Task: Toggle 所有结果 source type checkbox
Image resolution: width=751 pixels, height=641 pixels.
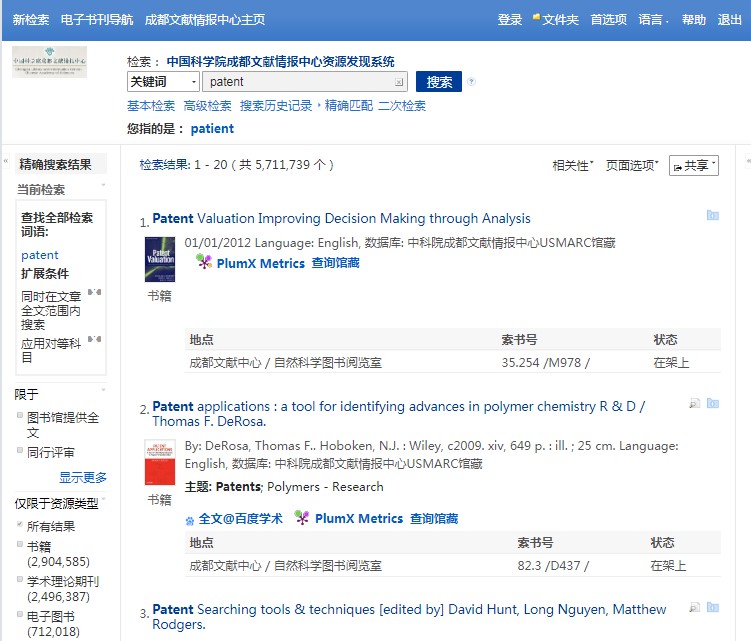Action: click(x=20, y=524)
